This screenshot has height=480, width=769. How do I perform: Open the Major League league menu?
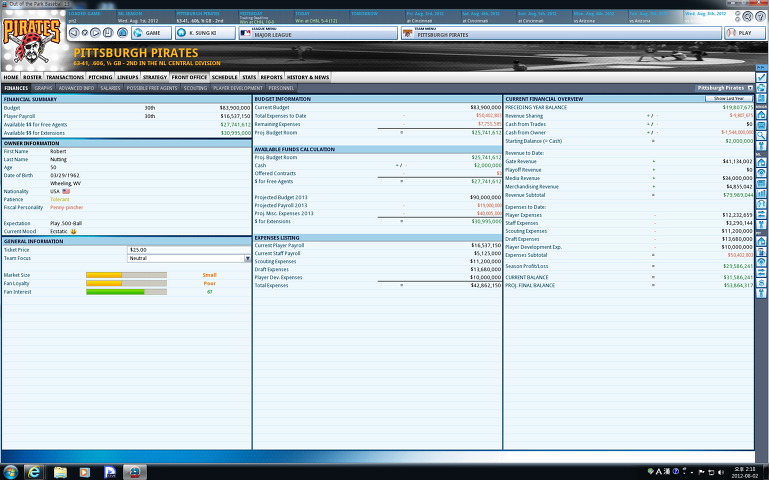tap(318, 33)
